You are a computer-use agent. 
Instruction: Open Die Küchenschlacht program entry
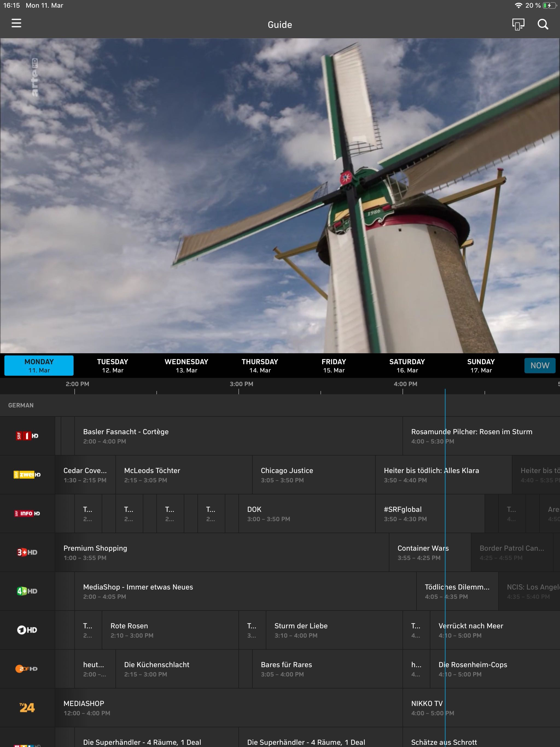[x=177, y=669]
